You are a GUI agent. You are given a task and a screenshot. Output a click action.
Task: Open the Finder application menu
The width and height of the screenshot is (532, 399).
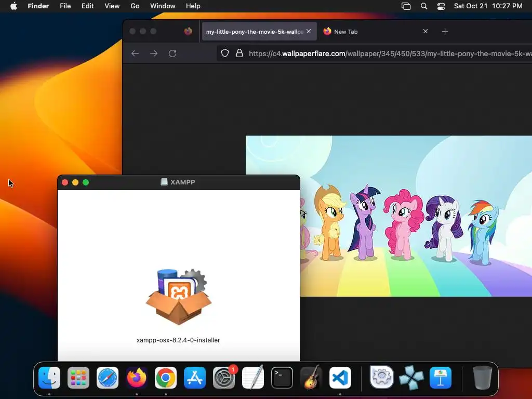38,6
